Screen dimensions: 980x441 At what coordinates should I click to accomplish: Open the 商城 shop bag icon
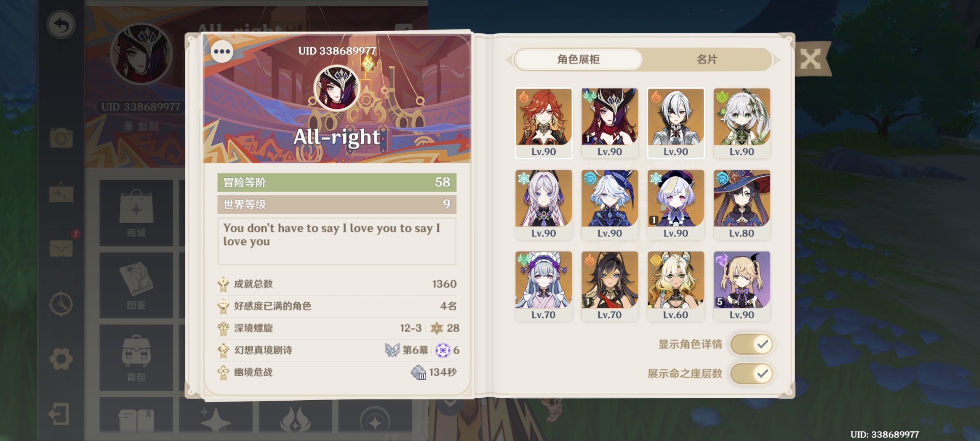click(x=136, y=213)
